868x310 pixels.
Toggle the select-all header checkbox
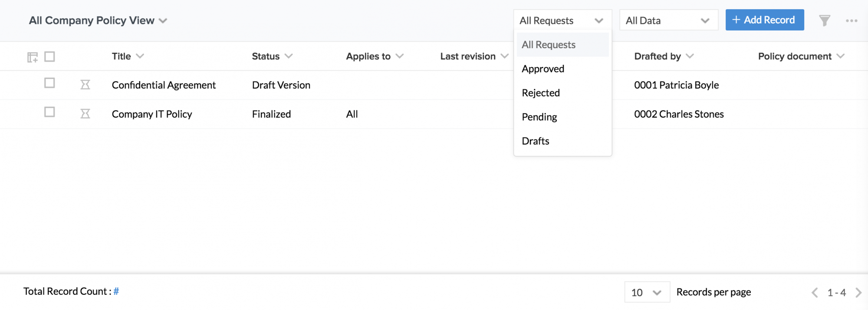coord(49,56)
